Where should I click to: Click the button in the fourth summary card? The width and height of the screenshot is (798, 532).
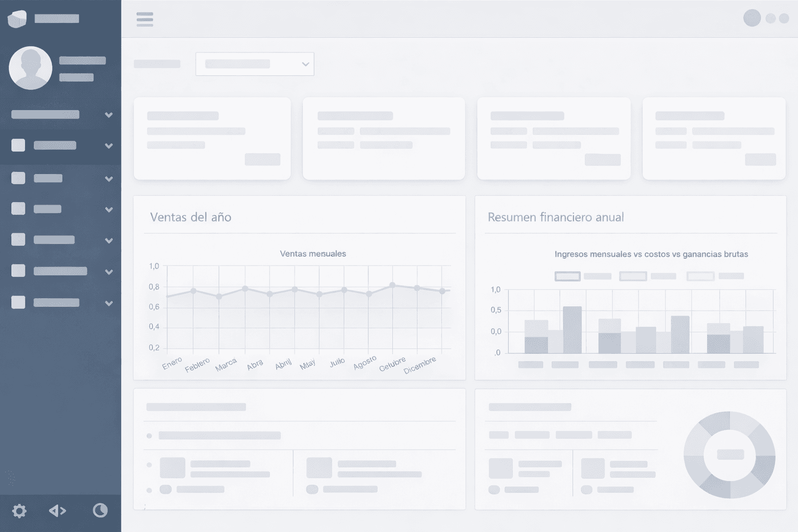760,159
